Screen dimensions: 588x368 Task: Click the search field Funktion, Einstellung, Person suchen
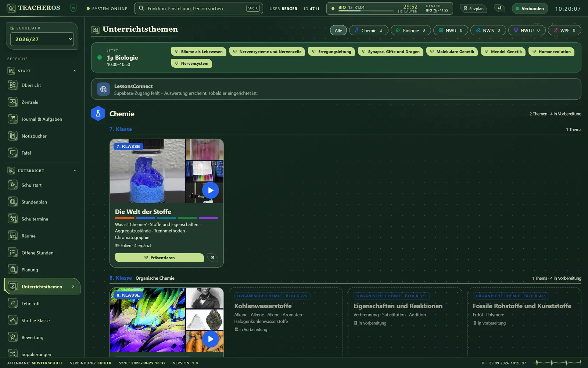click(198, 8)
